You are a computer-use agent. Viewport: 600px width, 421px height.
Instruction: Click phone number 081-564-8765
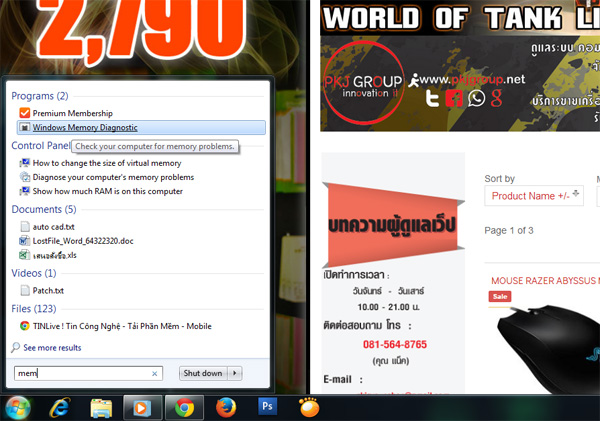[x=395, y=344]
